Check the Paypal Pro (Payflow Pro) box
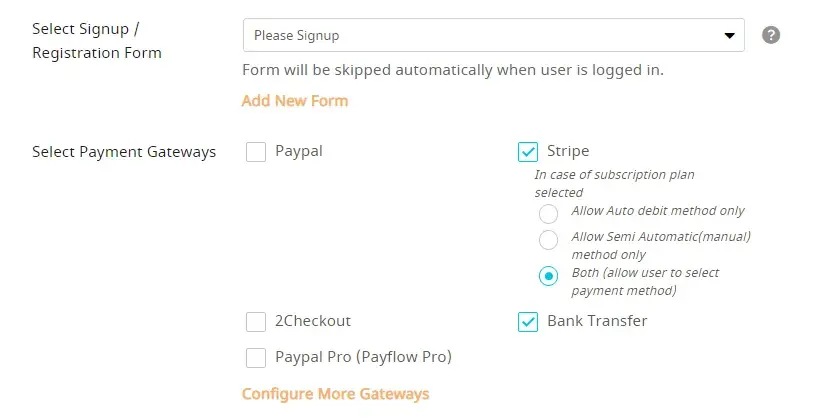This screenshot has height=418, width=824. 256,357
